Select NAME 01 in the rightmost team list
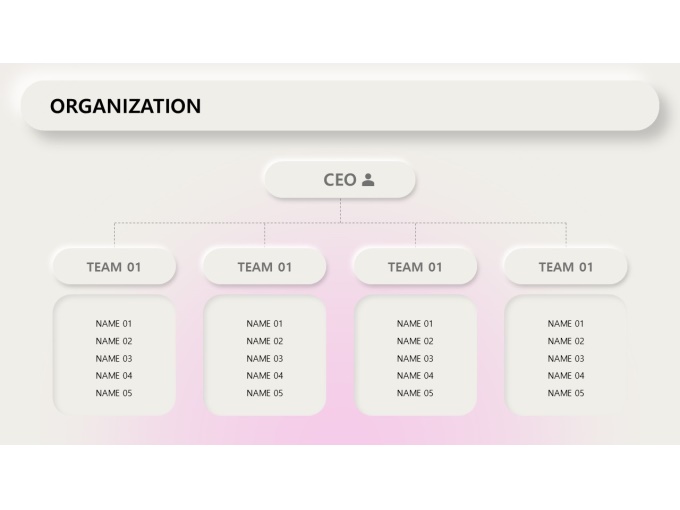The height and width of the screenshot is (510, 680). [565, 324]
